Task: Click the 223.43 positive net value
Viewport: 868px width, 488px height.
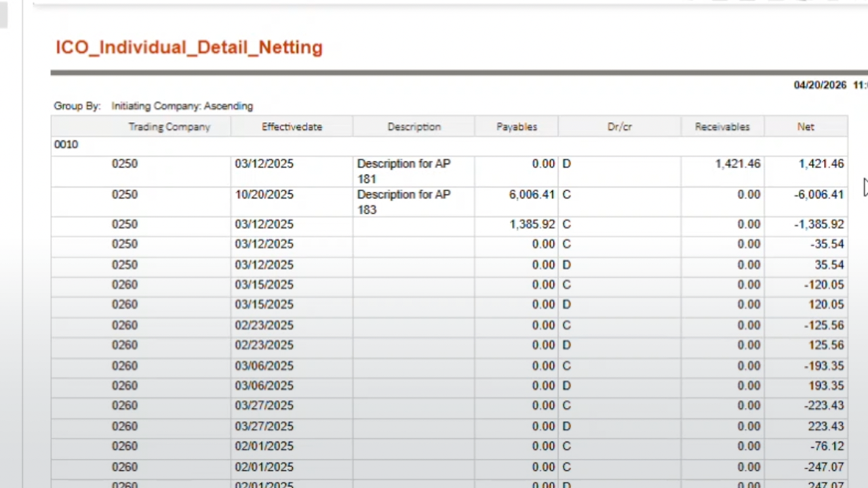Action: 826,426
